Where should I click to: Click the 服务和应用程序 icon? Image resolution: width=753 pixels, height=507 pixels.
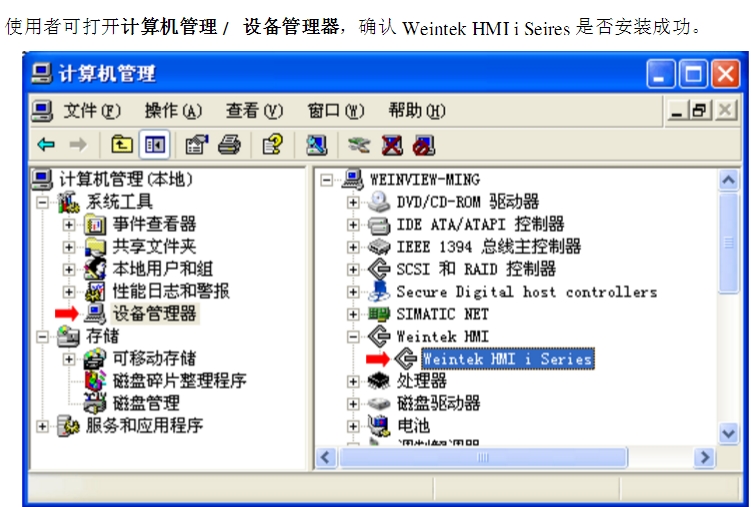pyautogui.click(x=68, y=426)
